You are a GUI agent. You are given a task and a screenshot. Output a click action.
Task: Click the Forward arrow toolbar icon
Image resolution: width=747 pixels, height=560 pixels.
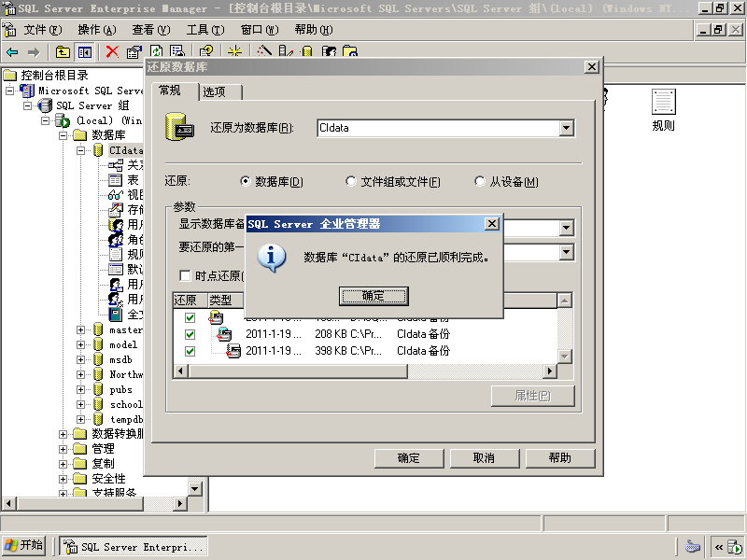34,52
